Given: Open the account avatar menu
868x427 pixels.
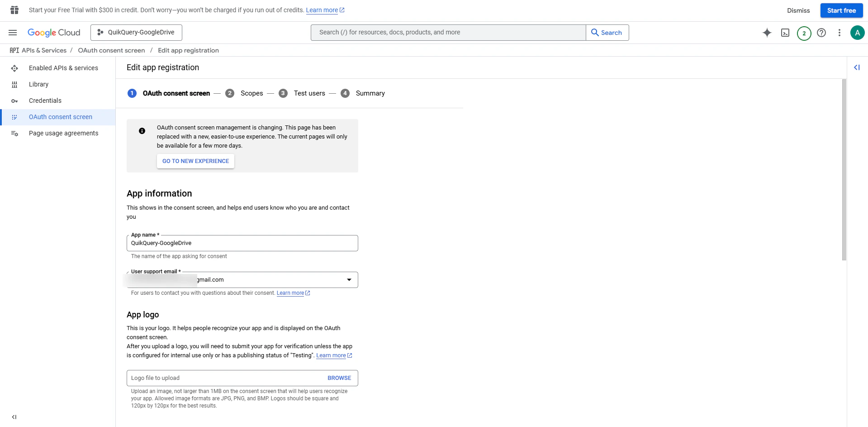Looking at the screenshot, I should (858, 33).
